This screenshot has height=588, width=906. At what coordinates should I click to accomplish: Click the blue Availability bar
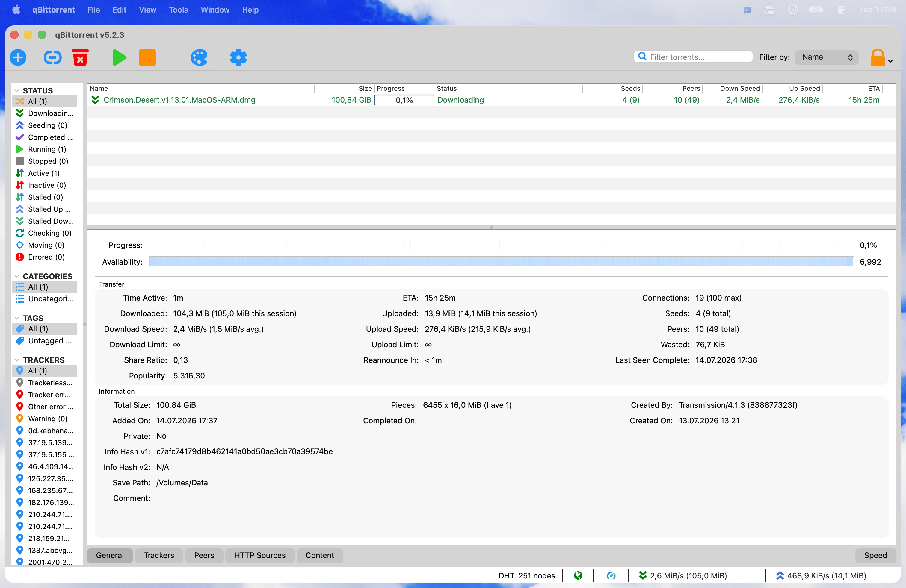(x=501, y=262)
